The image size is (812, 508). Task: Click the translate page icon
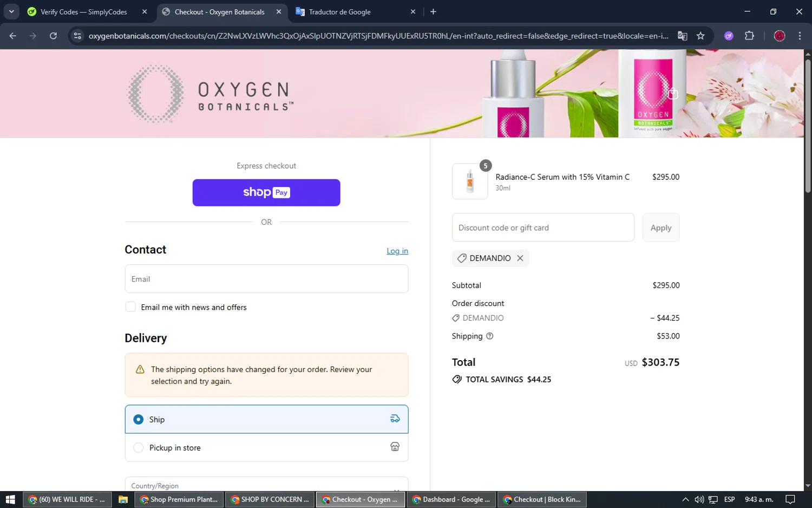pyautogui.click(x=682, y=36)
